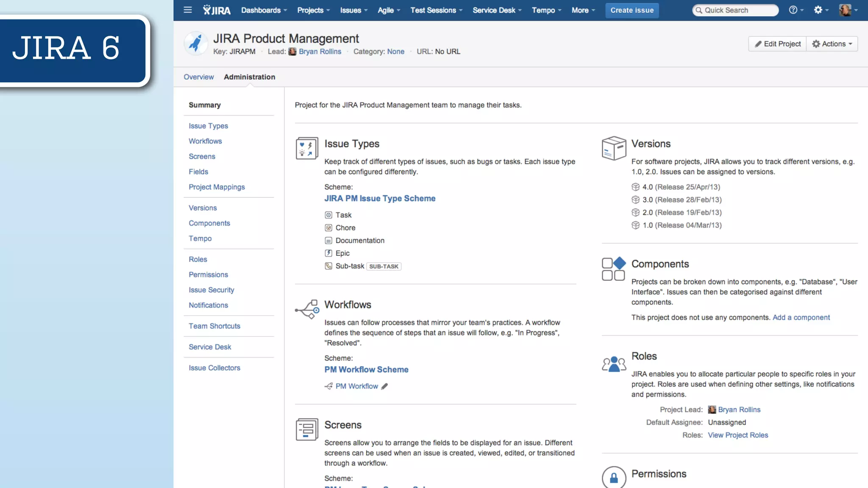
Task: Open Components in the sidebar
Action: (x=209, y=223)
